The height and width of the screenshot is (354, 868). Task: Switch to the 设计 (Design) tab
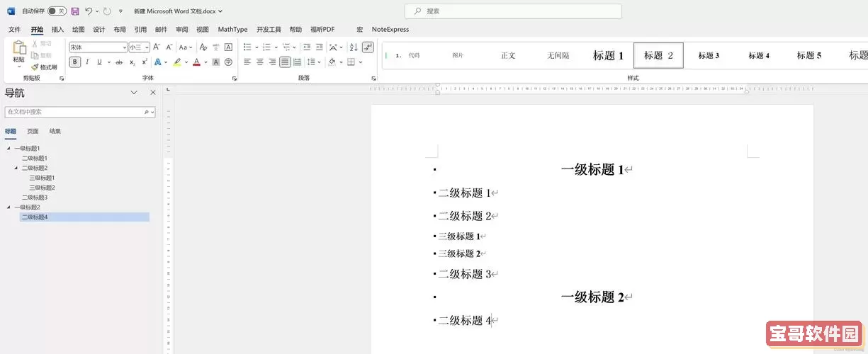99,30
